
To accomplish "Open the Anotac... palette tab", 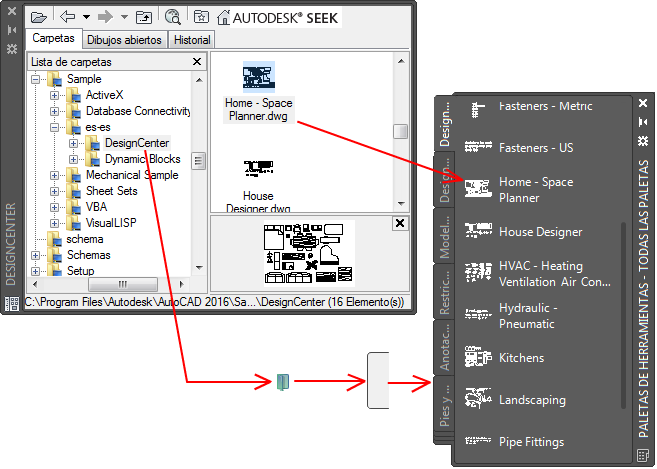I will (x=444, y=348).
